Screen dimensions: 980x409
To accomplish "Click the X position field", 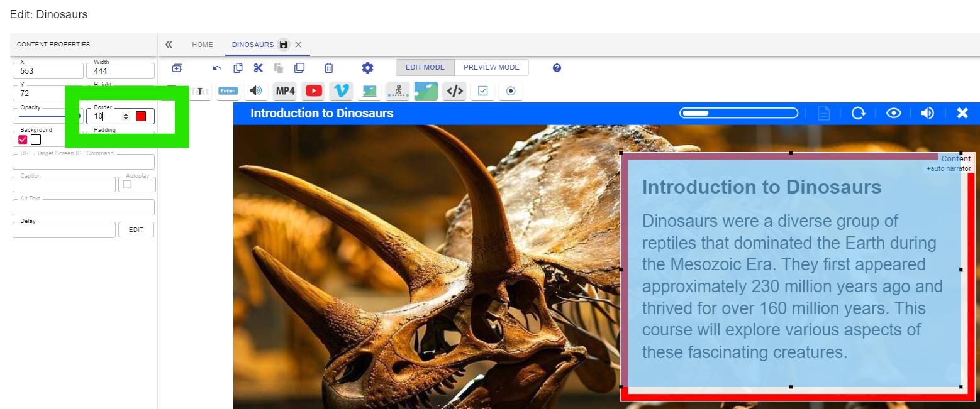I will click(48, 70).
